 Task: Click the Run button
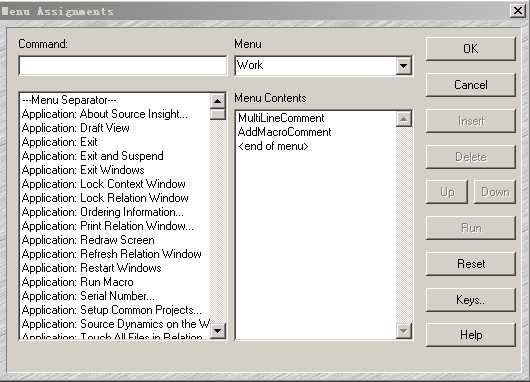pos(471,228)
